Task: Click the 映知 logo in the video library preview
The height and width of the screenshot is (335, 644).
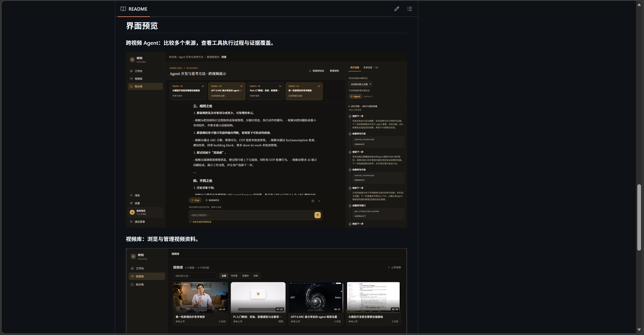Action: tap(133, 256)
